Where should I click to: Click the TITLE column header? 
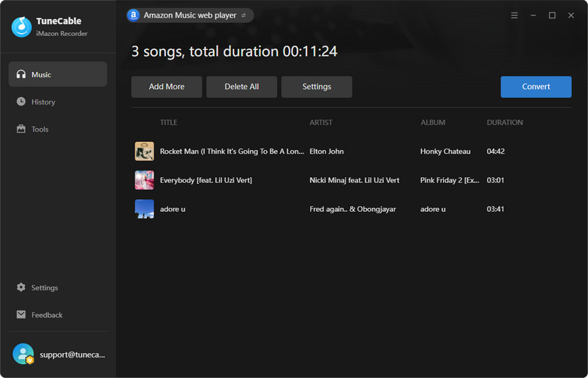click(x=169, y=122)
